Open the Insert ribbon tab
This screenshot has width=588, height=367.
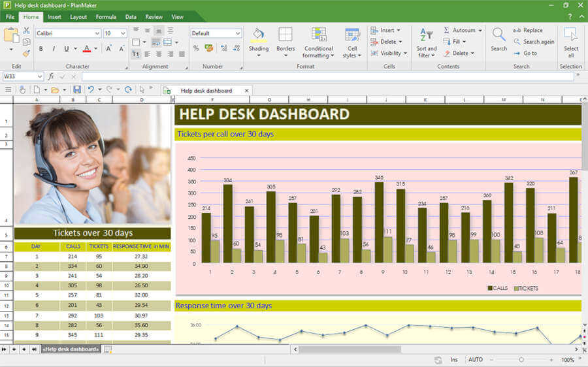[x=55, y=17]
